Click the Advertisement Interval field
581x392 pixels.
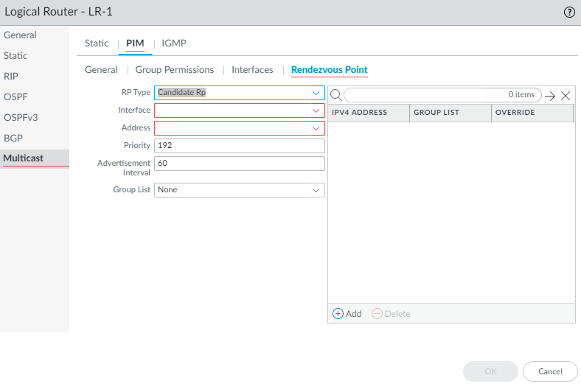(240, 164)
